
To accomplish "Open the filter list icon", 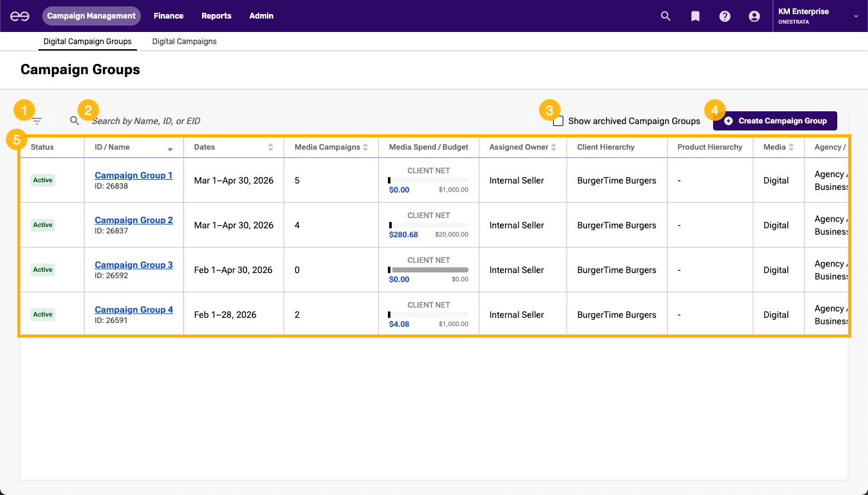I will 37,121.
